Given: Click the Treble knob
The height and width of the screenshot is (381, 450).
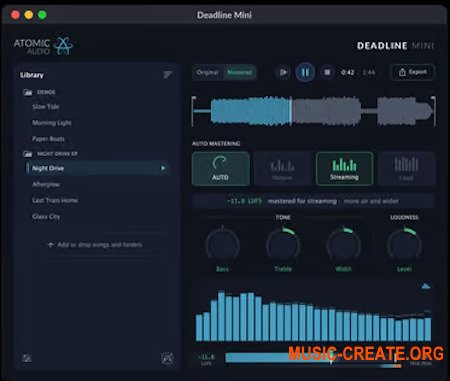Looking at the screenshot, I should 283,245.
